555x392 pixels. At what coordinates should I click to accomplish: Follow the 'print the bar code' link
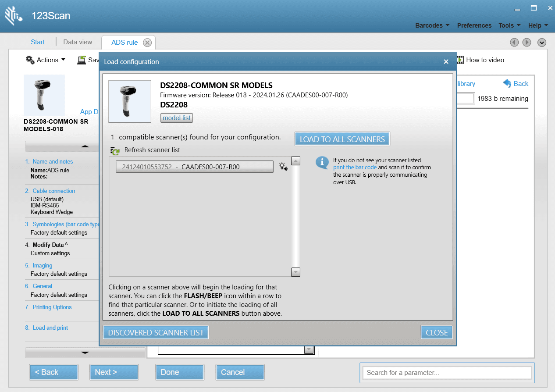355,167
